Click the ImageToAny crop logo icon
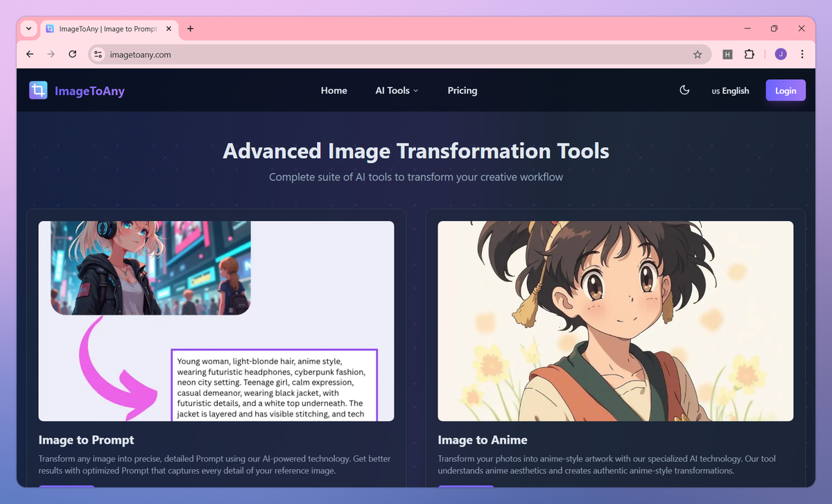 click(x=38, y=91)
